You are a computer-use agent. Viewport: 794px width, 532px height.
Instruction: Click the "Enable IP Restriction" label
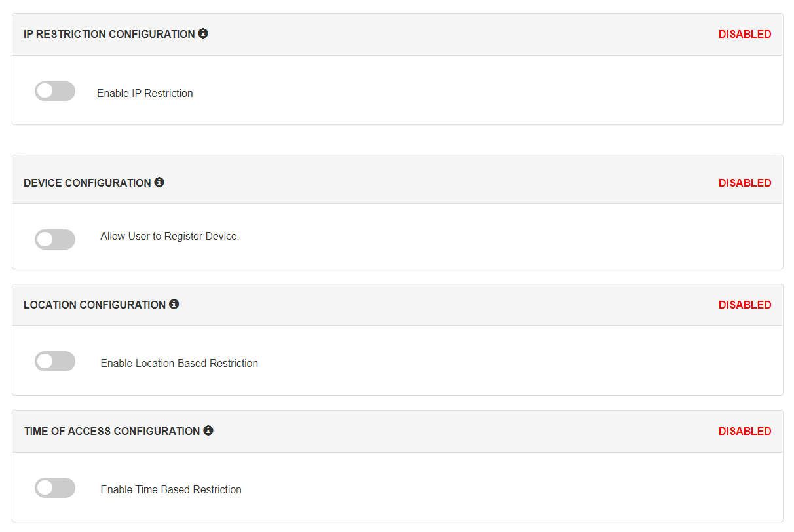(145, 93)
